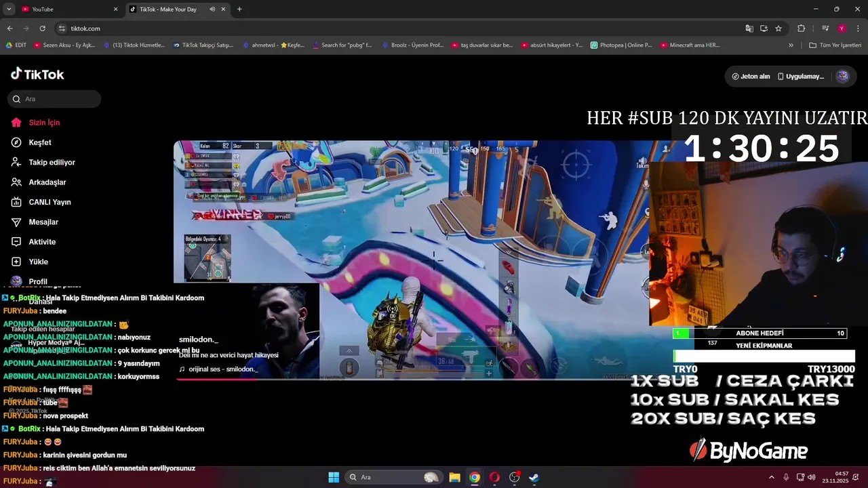The width and height of the screenshot is (868, 488).
Task: Mute the TikTok tab audio icon
Action: pos(212,9)
